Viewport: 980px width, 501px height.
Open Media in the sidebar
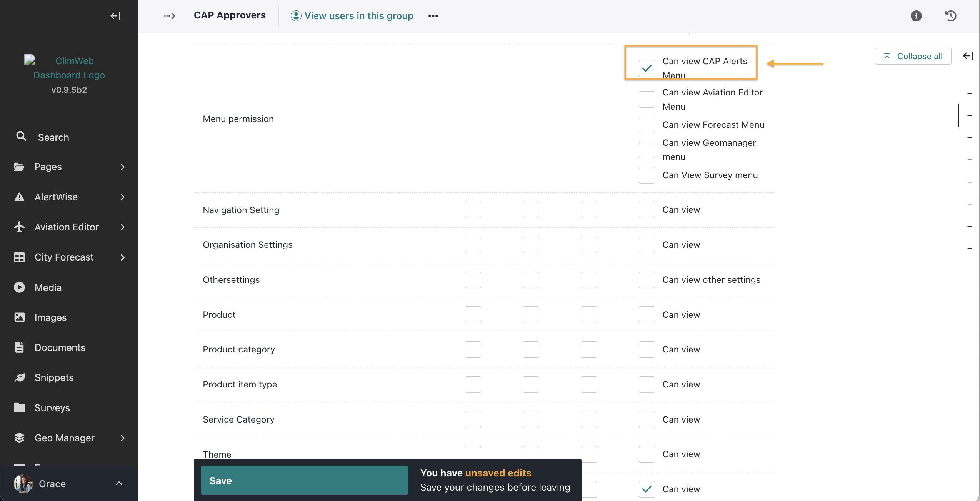(x=69, y=287)
